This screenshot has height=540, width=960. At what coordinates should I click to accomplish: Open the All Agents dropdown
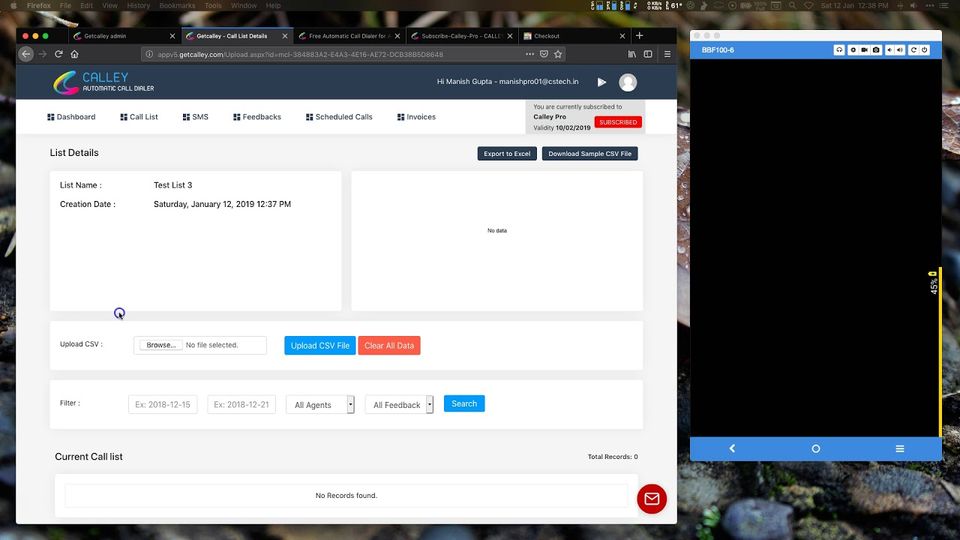click(x=320, y=405)
